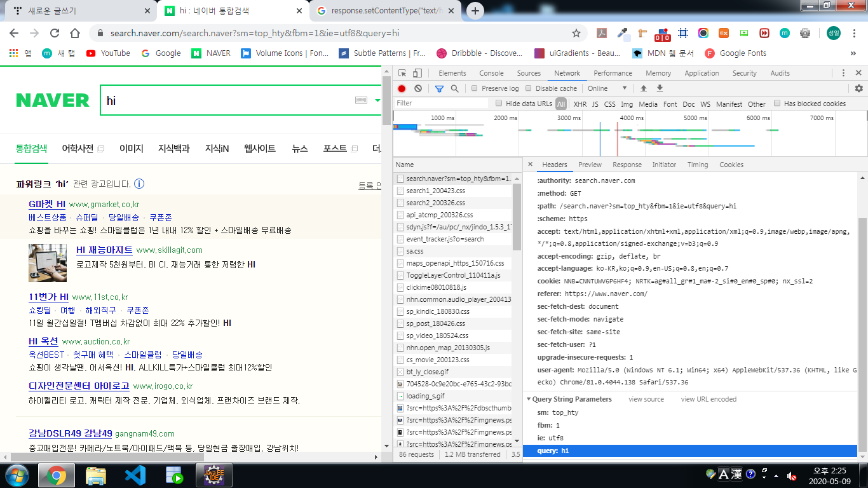This screenshot has width=868, height=488.
Task: Select the Response tab of request
Action: click(627, 165)
